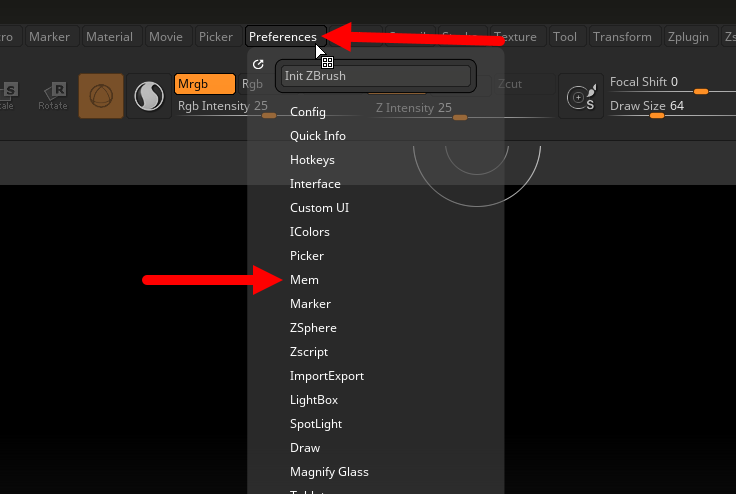Select the Rotate transform icon
736x494 pixels.
[53, 96]
